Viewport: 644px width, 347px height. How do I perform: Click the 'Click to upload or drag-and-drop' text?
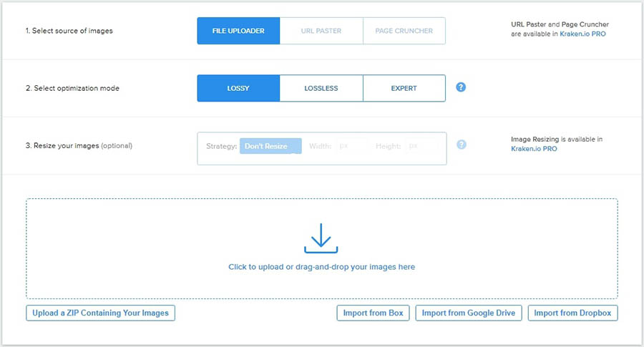pos(321,267)
